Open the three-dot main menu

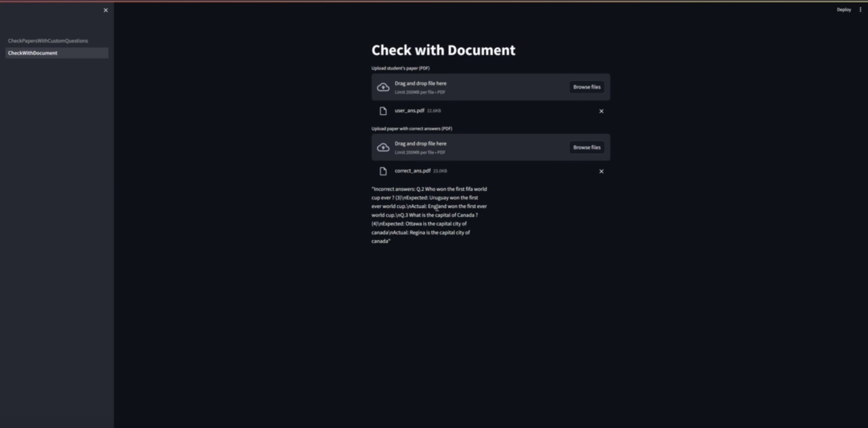pos(860,10)
